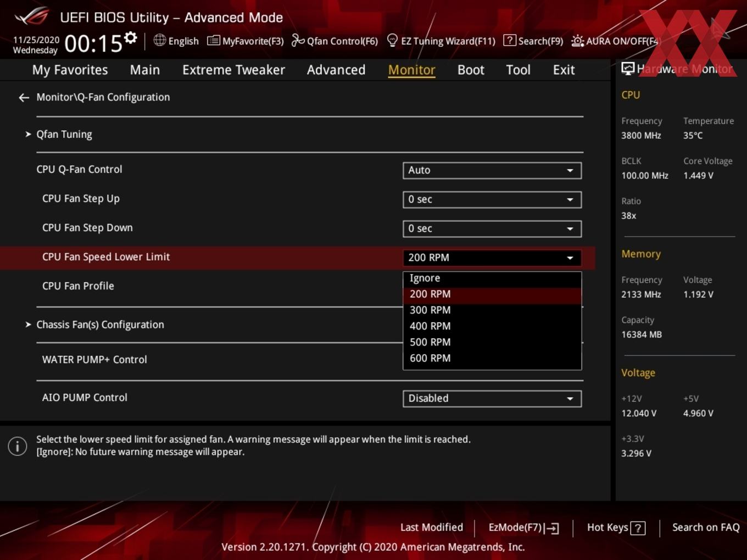Click +5V reading 4.960 V
This screenshot has width=747, height=560.
698,413
